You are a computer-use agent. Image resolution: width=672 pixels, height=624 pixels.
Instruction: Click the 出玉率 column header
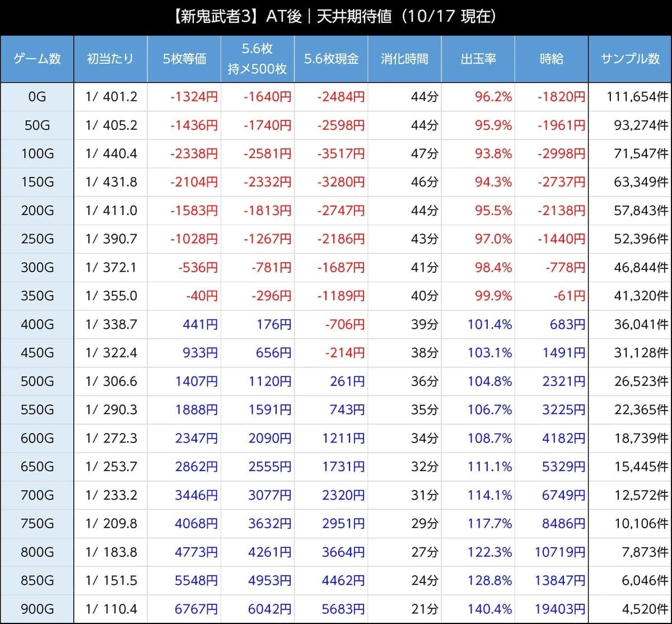[x=478, y=59]
